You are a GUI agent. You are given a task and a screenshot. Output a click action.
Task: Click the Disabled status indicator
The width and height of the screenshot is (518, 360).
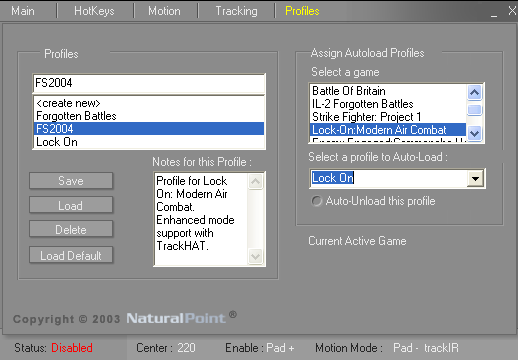(72, 348)
